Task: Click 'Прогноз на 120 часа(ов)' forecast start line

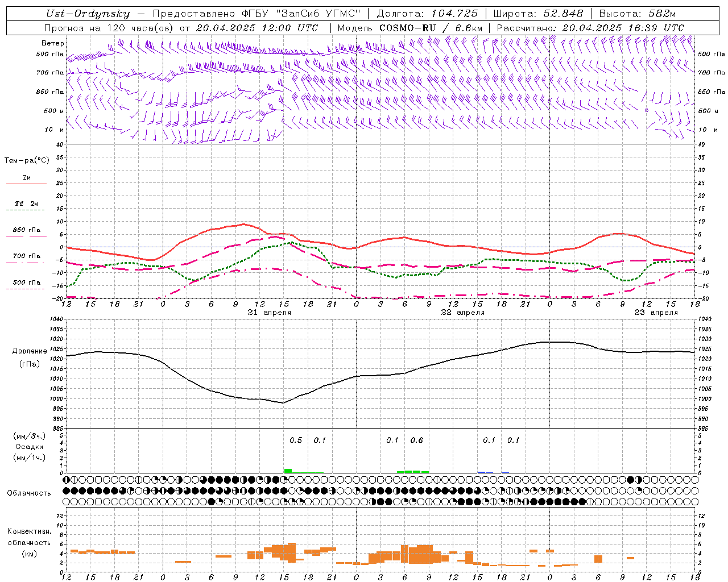Action: tap(181, 28)
